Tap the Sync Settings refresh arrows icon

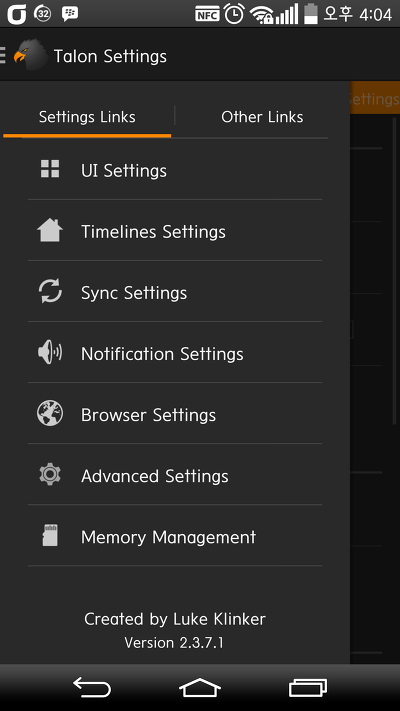50,291
